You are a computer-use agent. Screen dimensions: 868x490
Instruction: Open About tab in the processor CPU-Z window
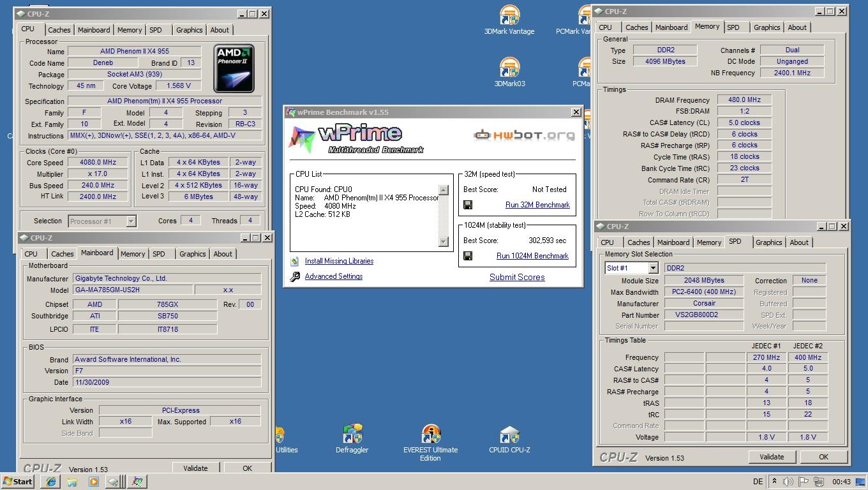click(220, 30)
